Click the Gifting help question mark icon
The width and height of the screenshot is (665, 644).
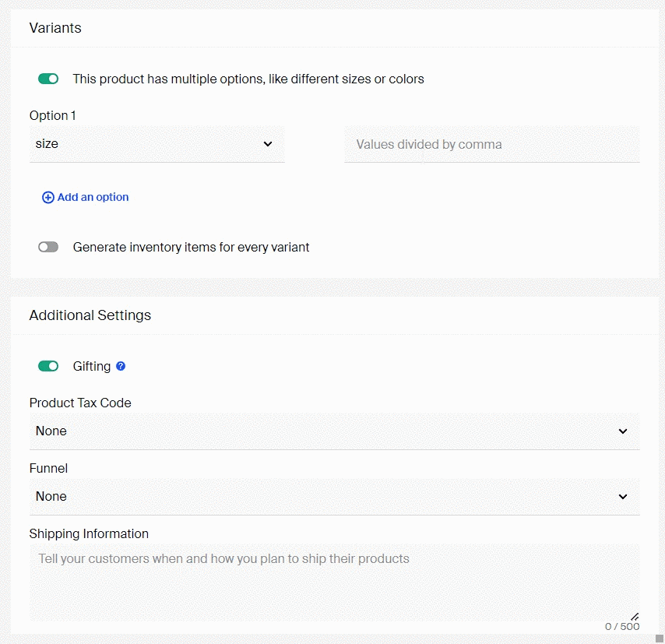tap(121, 366)
